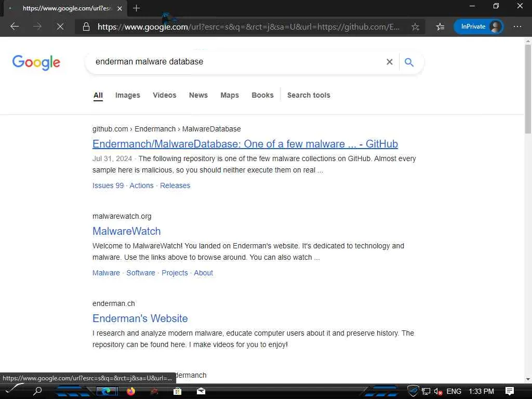The height and width of the screenshot is (399, 532).
Task: Switch to the Videos tab
Action: 165,96
